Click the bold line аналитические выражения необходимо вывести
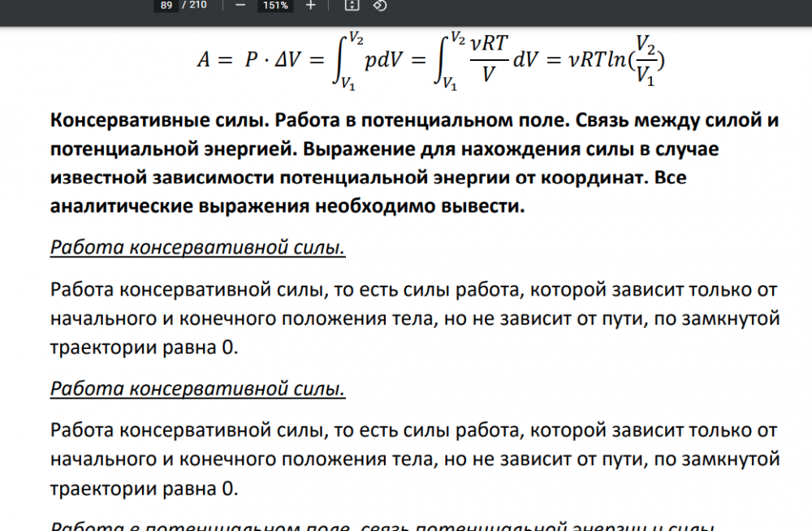The height and width of the screenshot is (531, 812). (x=287, y=205)
